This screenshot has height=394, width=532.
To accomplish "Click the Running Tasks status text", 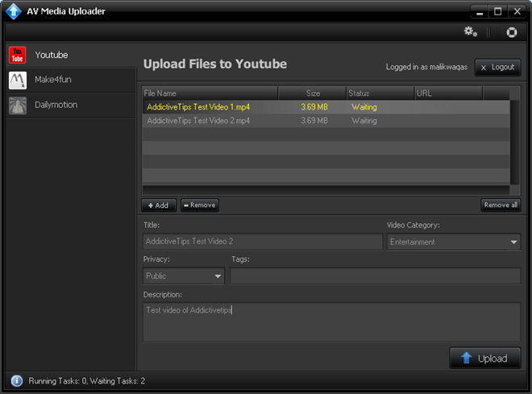I will tap(86, 381).
